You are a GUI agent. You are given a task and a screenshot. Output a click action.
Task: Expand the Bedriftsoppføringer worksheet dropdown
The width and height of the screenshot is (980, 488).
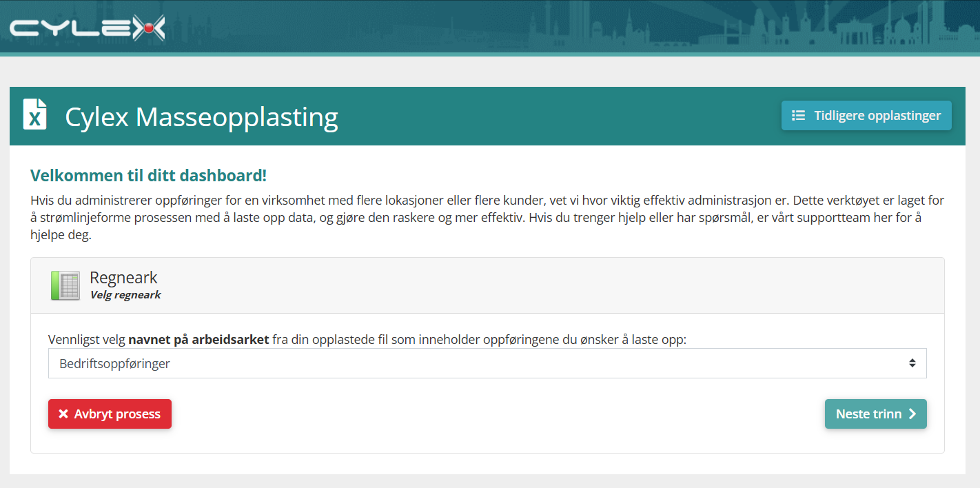[487, 363]
